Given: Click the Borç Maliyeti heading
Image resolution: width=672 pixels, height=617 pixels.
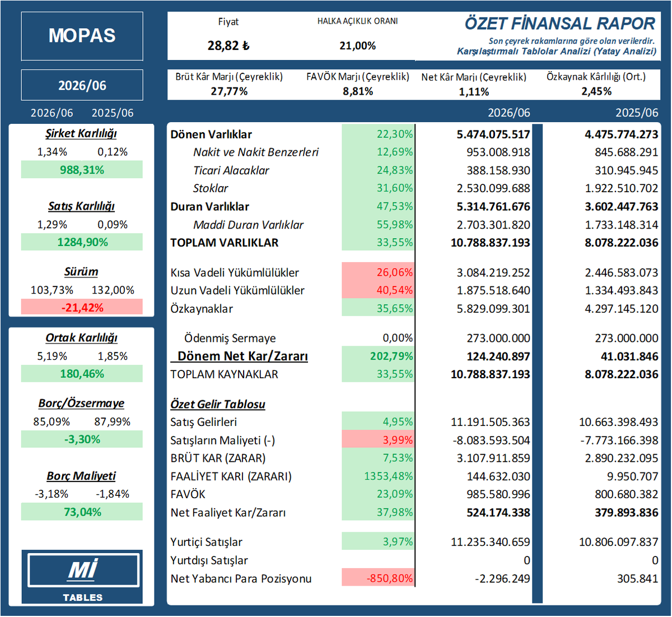Looking at the screenshot, I should click(81, 476).
